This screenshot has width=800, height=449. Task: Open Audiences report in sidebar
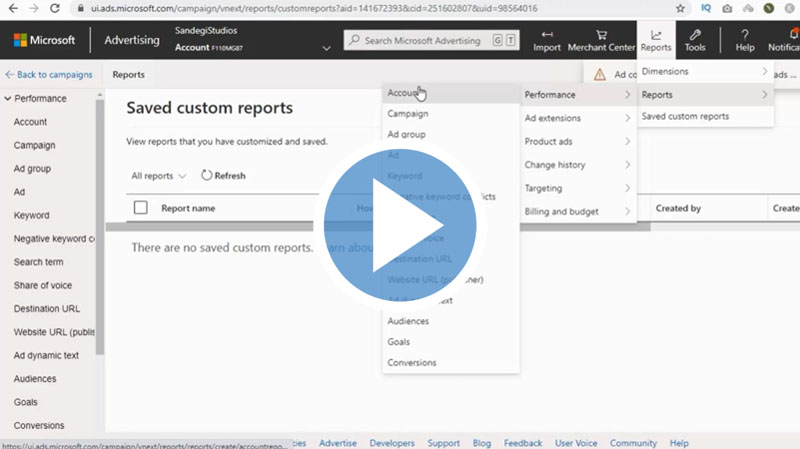[x=35, y=379]
